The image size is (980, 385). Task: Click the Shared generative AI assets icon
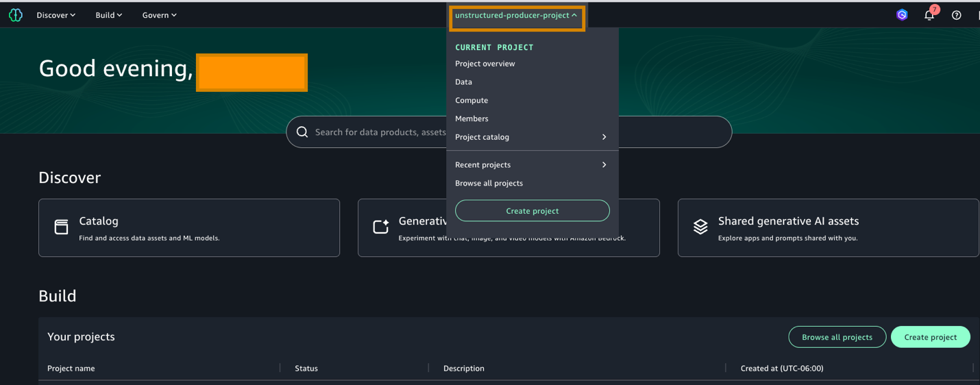click(700, 227)
